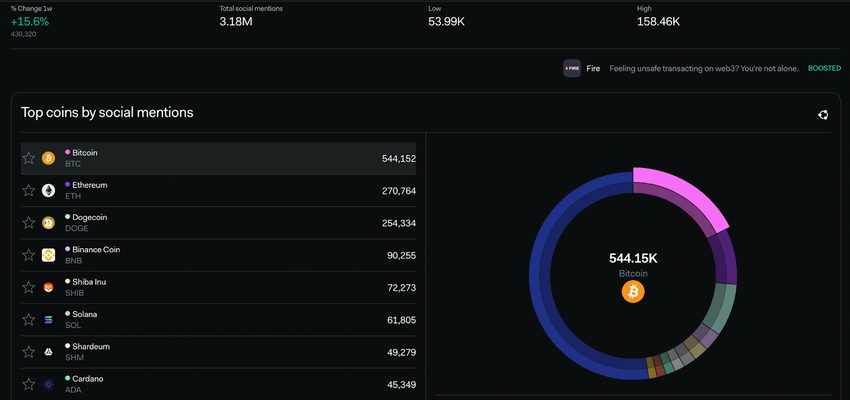
Task: Click the 61,805 mentions value
Action: click(x=401, y=320)
